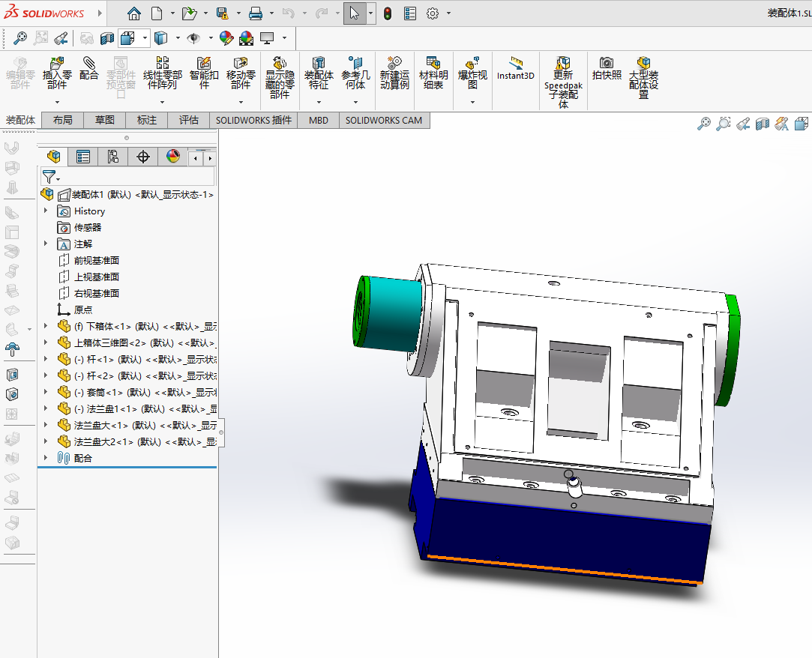Open the 拍快照 snapshot camera tool
Viewport: 812px width, 658px height.
607,68
